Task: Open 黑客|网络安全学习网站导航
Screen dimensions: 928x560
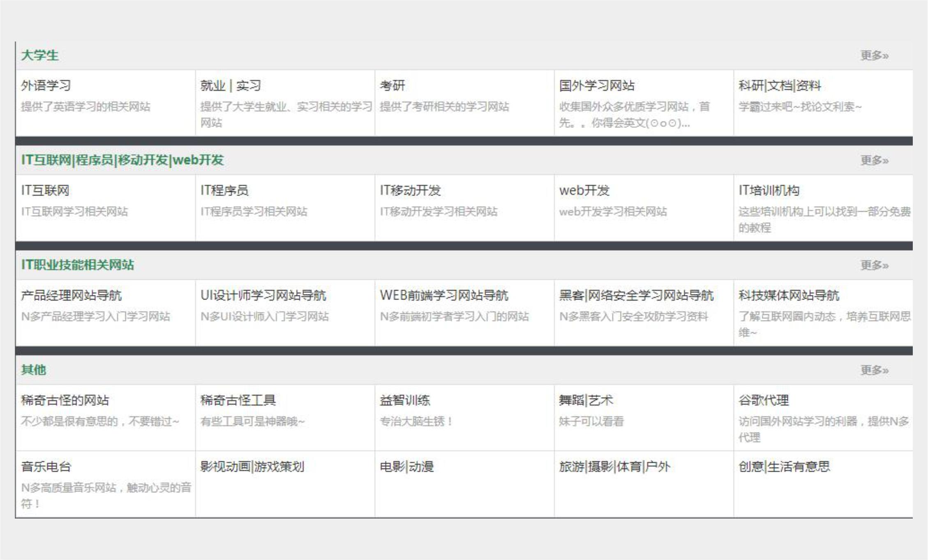Action: (637, 294)
